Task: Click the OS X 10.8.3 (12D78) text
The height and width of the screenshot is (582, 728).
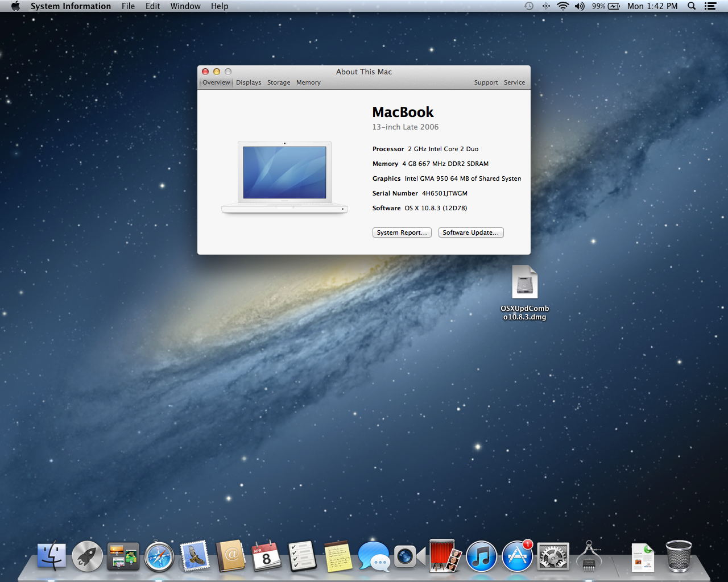Action: (x=436, y=208)
